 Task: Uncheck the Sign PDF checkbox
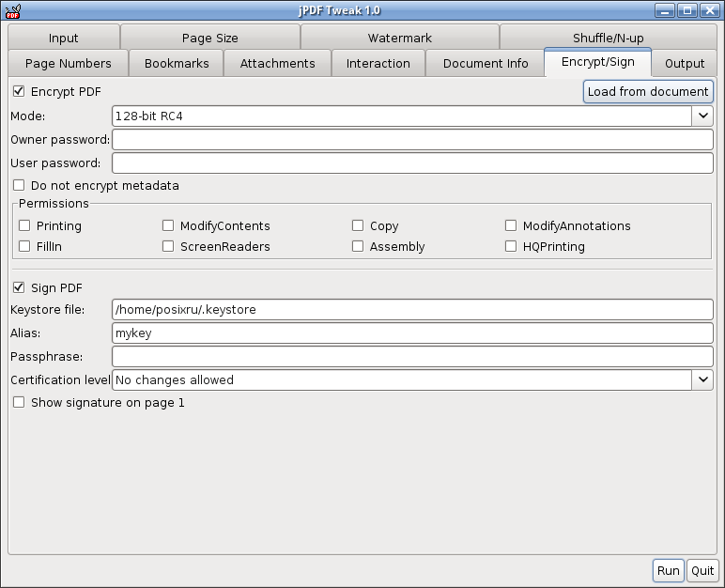pos(19,287)
